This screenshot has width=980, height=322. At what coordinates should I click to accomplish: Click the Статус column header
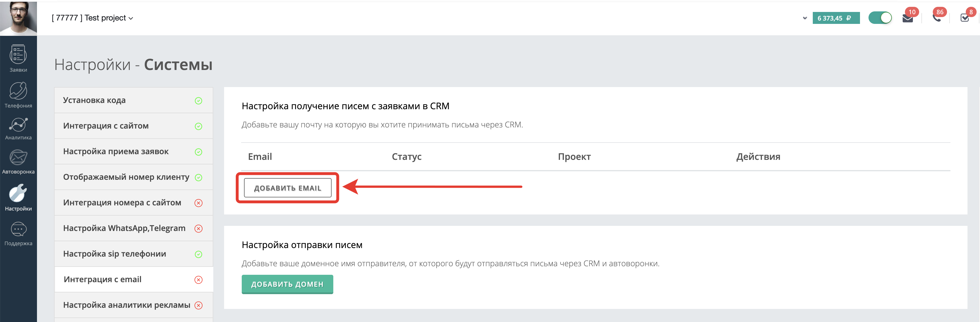pyautogui.click(x=407, y=156)
